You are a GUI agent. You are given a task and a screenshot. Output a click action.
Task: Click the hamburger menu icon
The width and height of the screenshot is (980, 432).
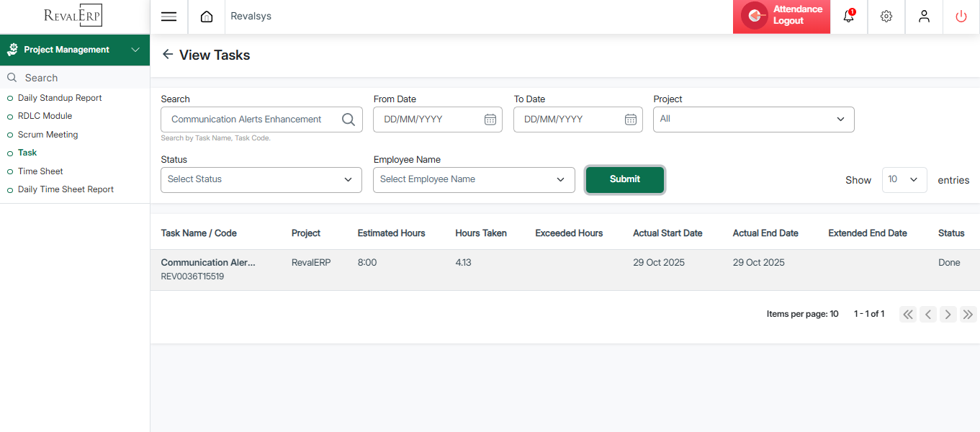pos(168,17)
